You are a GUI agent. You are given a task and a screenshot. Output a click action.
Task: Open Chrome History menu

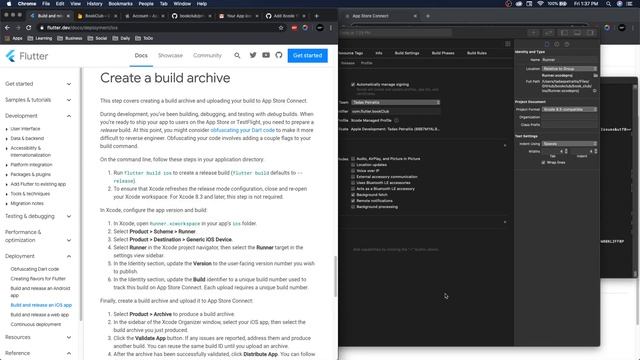(x=94, y=4)
